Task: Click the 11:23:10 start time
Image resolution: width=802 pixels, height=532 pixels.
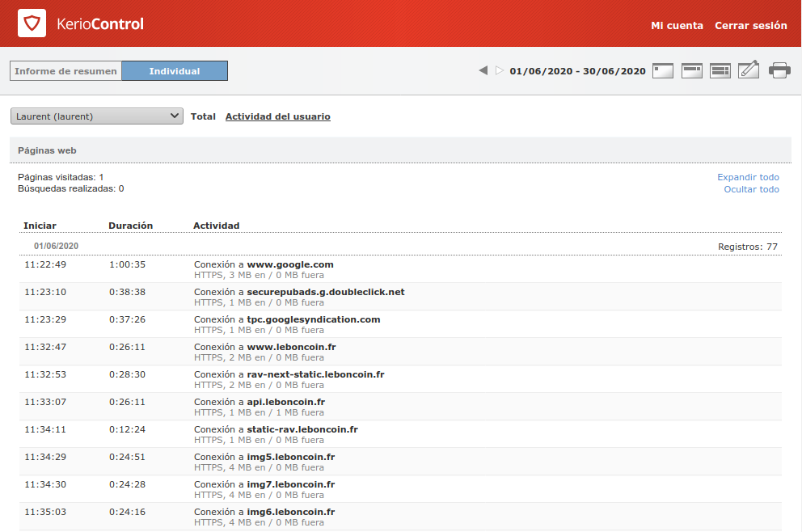Action: coord(45,292)
